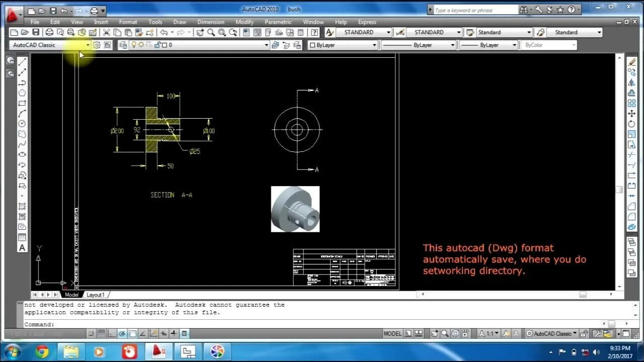
Task: Click the Cut scissors icon
Action: [x=107, y=32]
